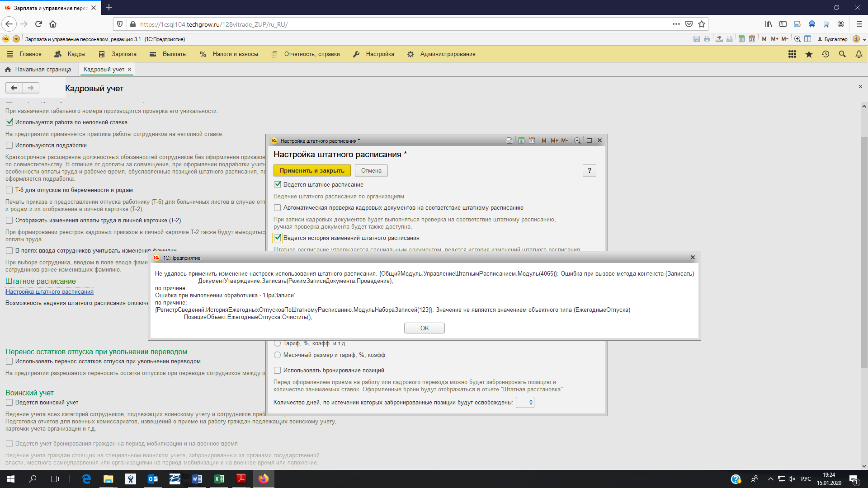Viewport: 868px width, 488px height.
Task: Select 'Месячный размер и тариф' radio option
Action: 278,355
